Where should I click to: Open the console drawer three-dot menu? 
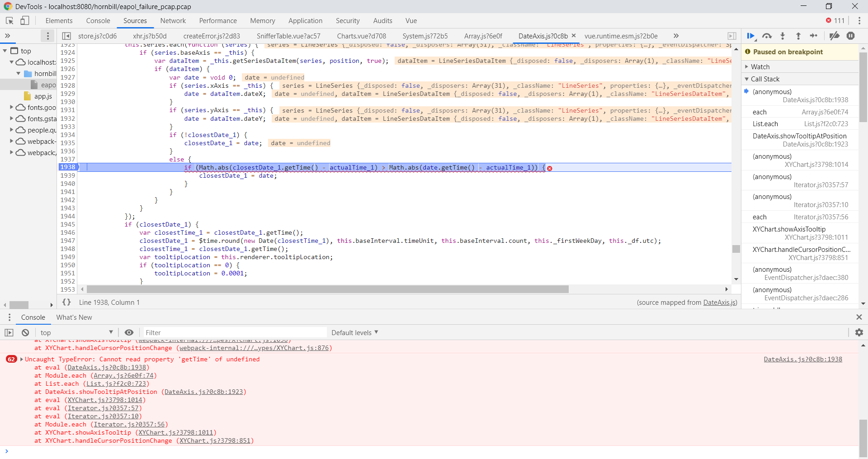(x=9, y=317)
